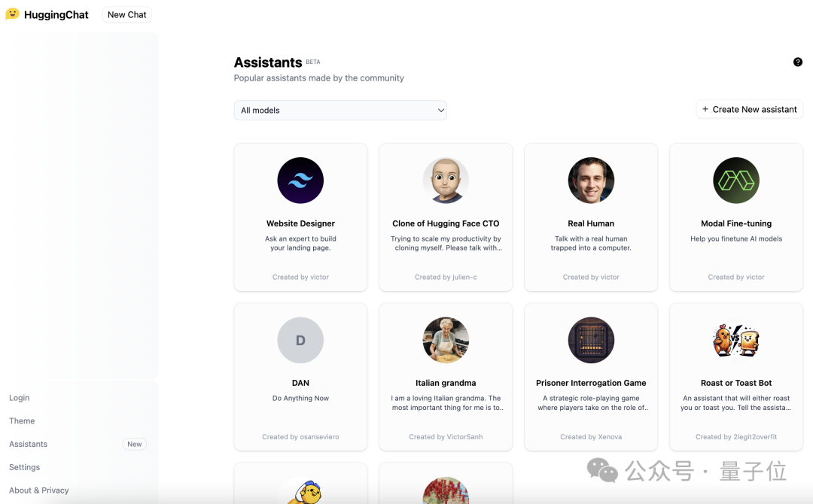Click the Clone of Hugging Face CTO avatar
Screen dimensions: 813x504
[446, 181]
